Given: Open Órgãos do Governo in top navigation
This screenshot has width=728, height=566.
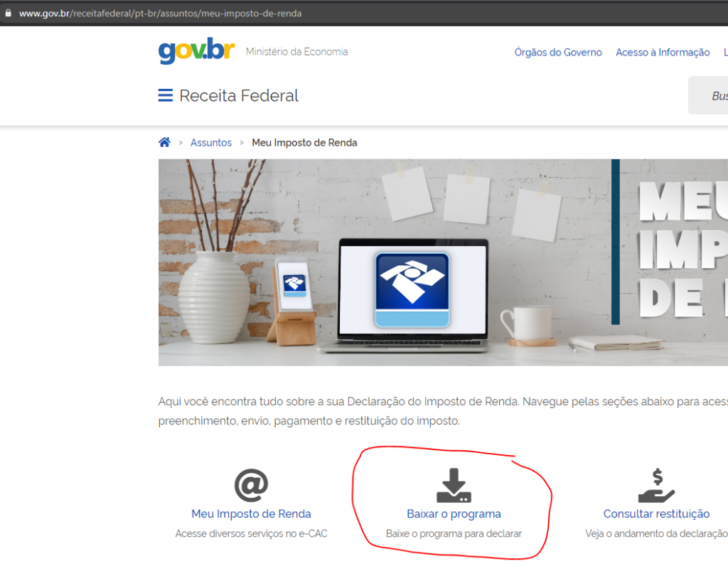Looking at the screenshot, I should click(558, 52).
